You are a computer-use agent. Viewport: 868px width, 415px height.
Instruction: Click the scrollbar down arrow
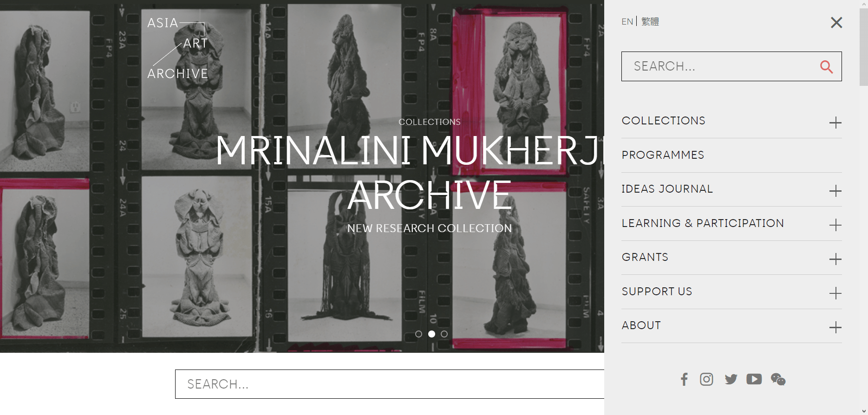click(x=864, y=411)
